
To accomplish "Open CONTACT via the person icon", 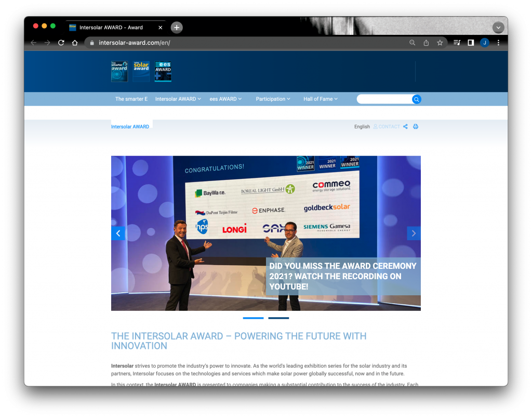I will point(387,126).
